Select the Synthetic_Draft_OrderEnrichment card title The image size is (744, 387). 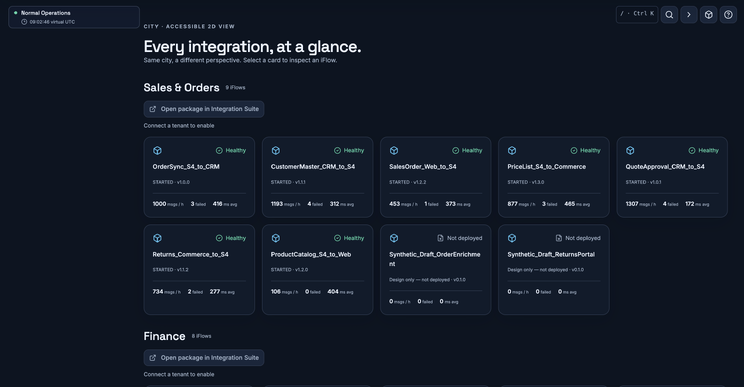(x=435, y=259)
